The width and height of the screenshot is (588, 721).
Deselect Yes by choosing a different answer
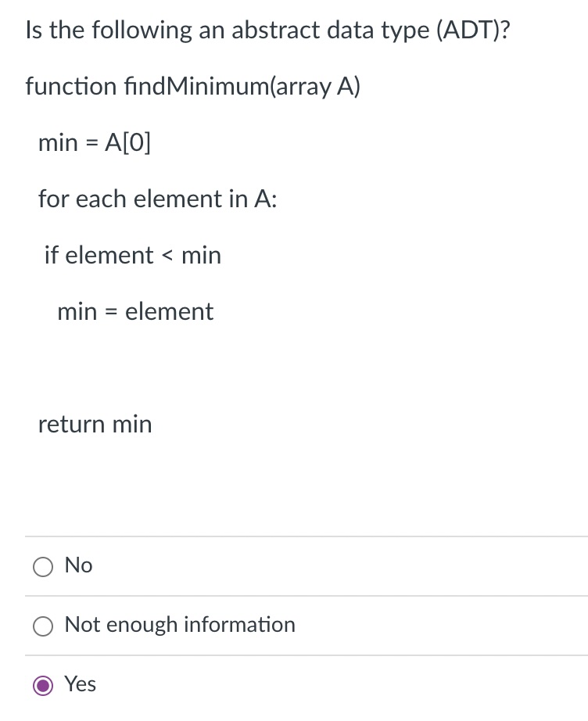[x=44, y=566]
